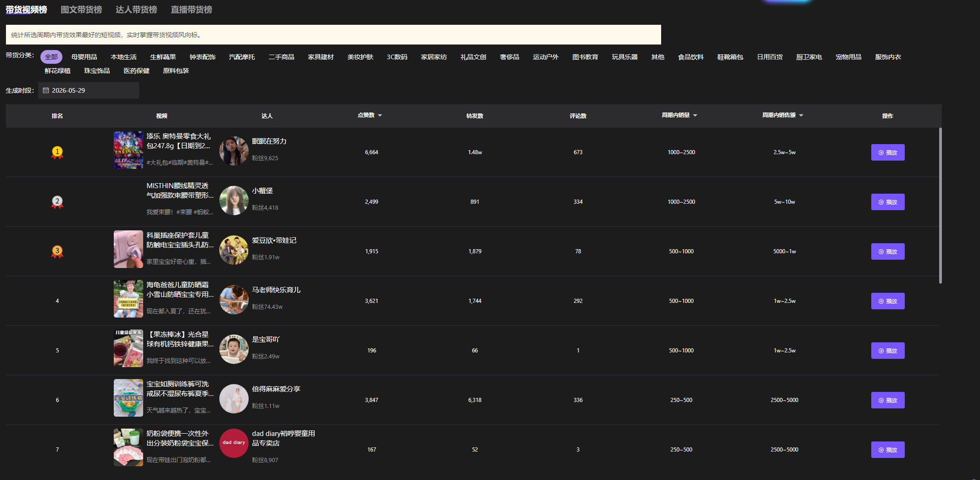Open the date picker showing 2026-05-29
Viewport: 980px width, 480px height.
89,90
